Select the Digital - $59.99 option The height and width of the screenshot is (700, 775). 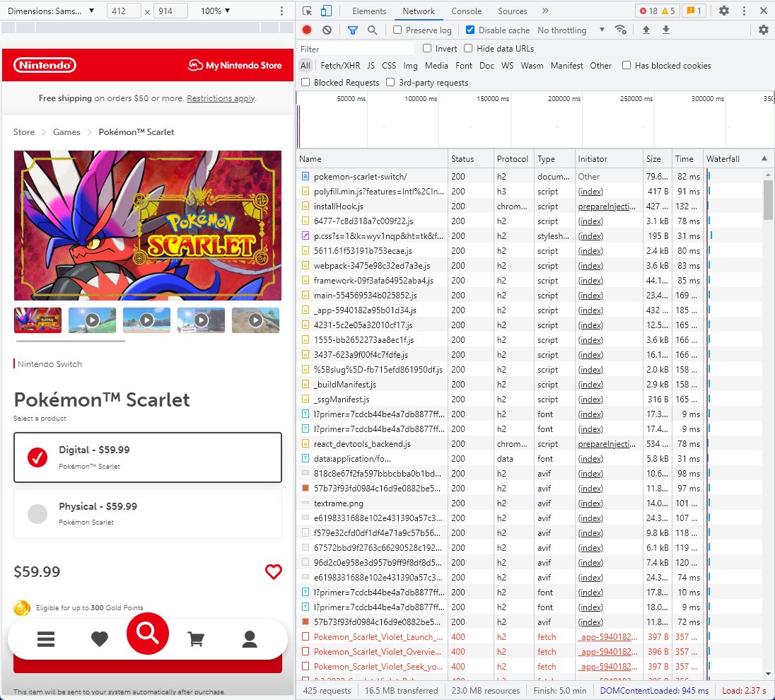(148, 457)
